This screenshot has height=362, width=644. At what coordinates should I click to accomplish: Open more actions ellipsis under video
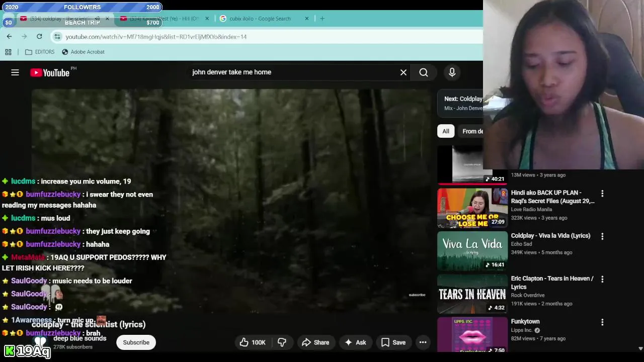tap(423, 342)
